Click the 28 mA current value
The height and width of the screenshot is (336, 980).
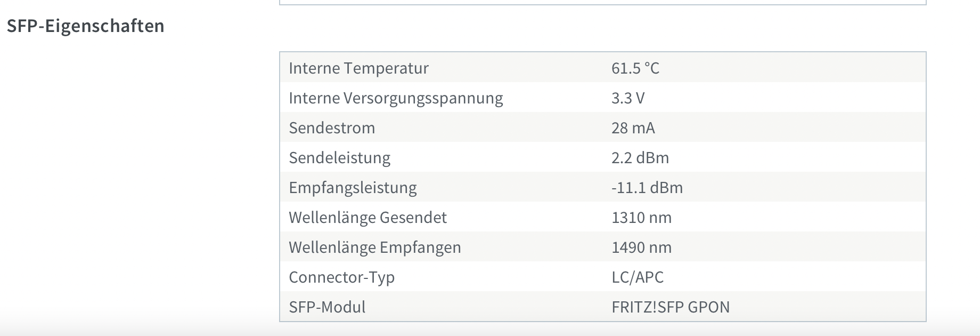coord(633,128)
